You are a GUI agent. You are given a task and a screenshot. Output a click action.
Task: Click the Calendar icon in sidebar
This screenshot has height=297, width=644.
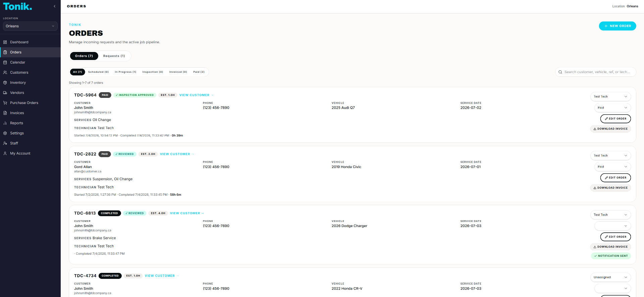[5, 62]
